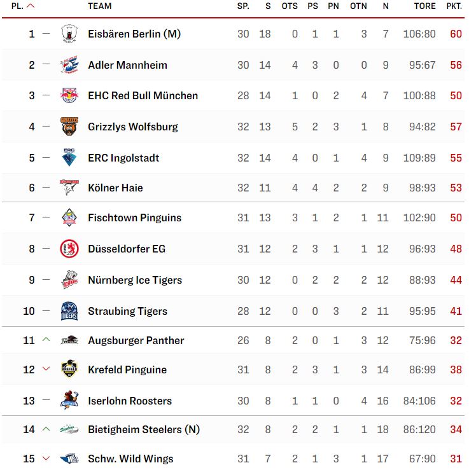Sort table by PL. column arrow
Viewport: 476px width, 470px height.
(31, 6)
